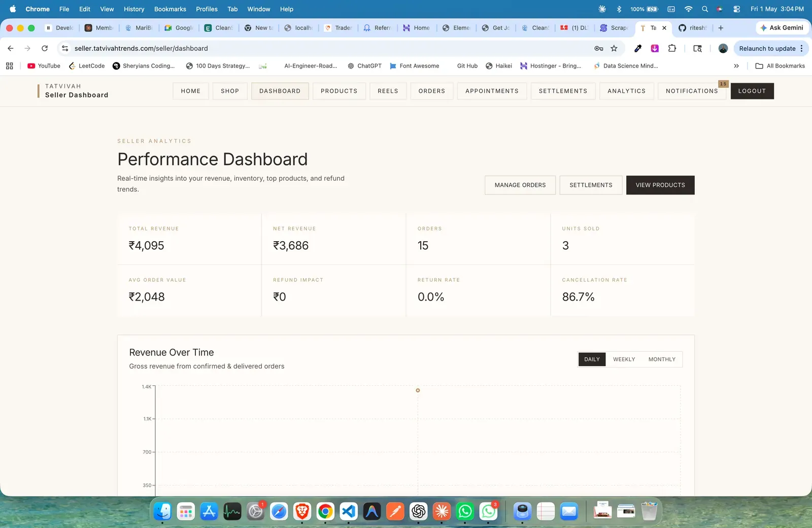Open the Bookmarks menu in menu bar
Image resolution: width=812 pixels, height=528 pixels.
pos(170,9)
